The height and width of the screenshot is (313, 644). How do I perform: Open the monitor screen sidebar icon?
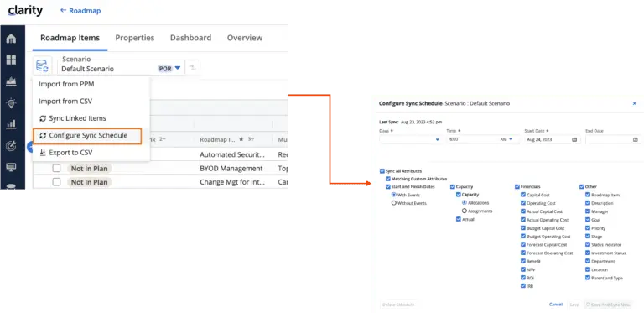click(12, 167)
